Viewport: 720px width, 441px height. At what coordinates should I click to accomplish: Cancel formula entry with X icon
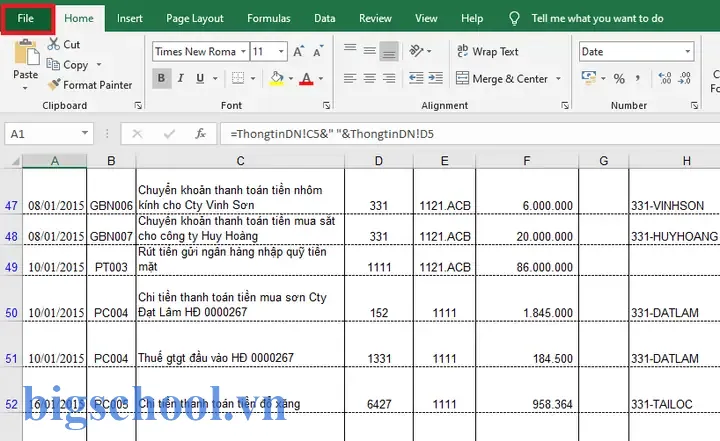(137, 134)
